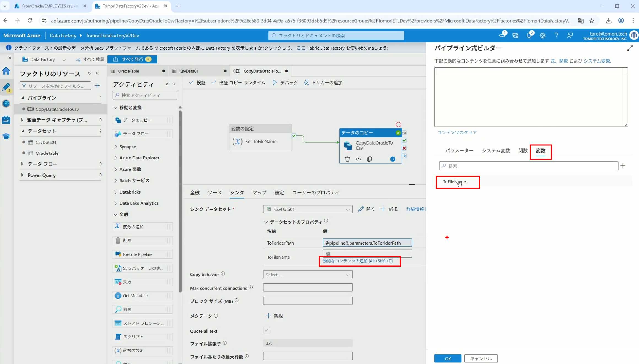Open the Copy behavior Select dropdown
Screen dimensions: 639x364
307,275
